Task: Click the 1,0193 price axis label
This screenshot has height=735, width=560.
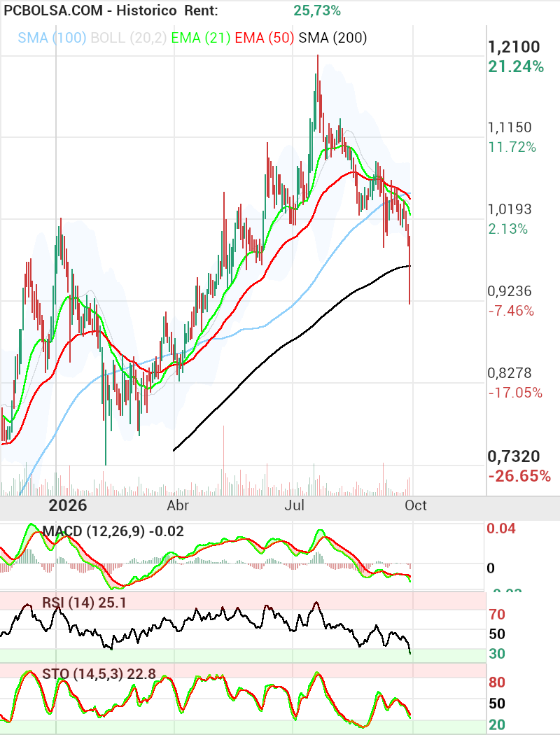Action: tap(510, 209)
